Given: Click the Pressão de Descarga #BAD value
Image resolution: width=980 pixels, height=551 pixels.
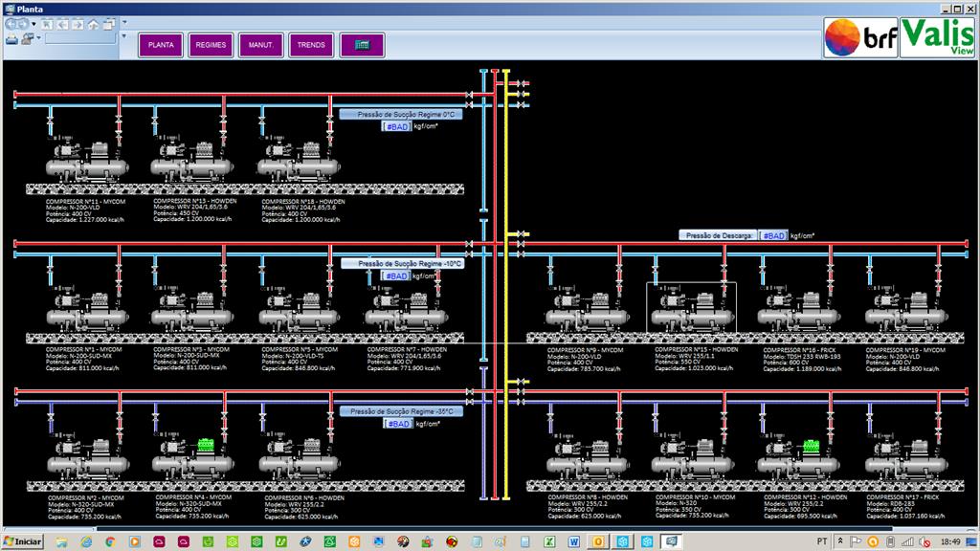Looking at the screenshot, I should (x=773, y=236).
